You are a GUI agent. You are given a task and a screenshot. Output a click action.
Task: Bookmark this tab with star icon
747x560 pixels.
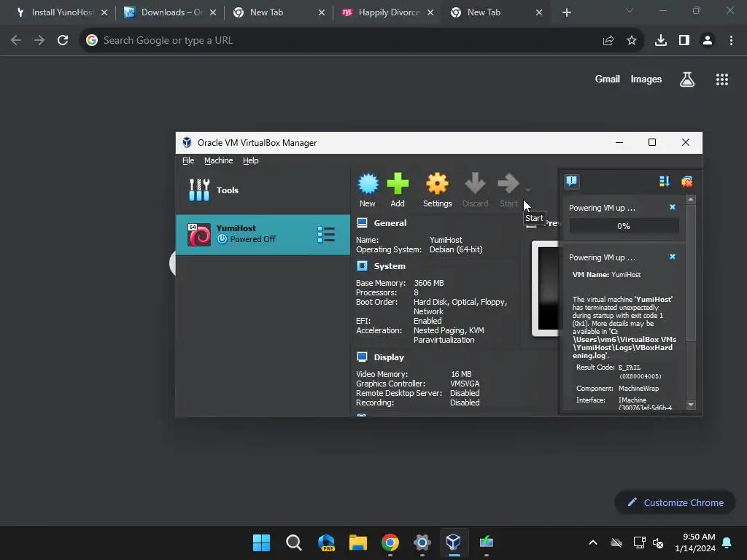631,41
